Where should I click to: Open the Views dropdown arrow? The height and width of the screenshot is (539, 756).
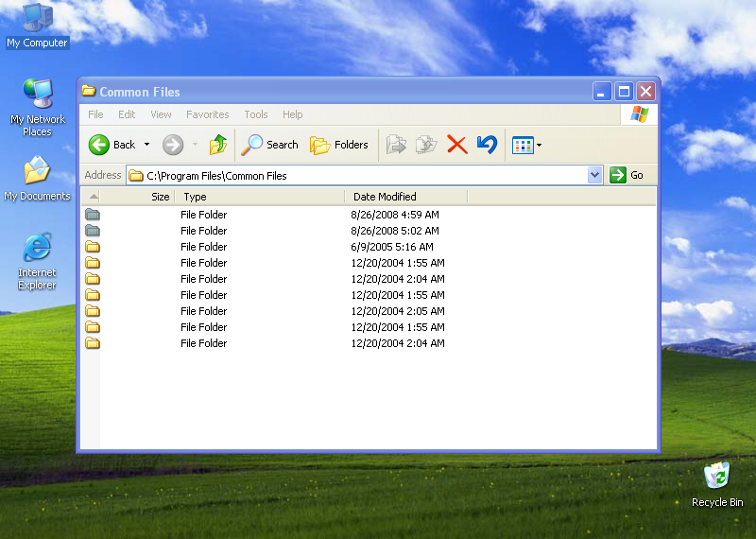coord(539,145)
